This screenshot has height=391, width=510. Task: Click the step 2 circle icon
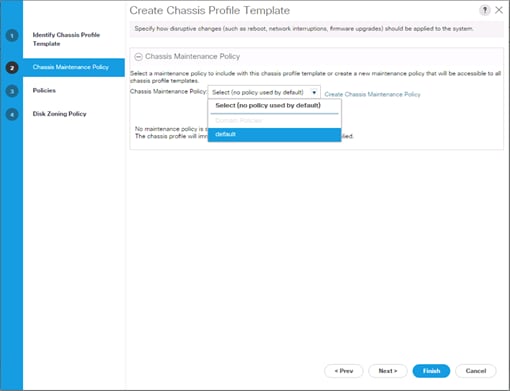(x=12, y=68)
